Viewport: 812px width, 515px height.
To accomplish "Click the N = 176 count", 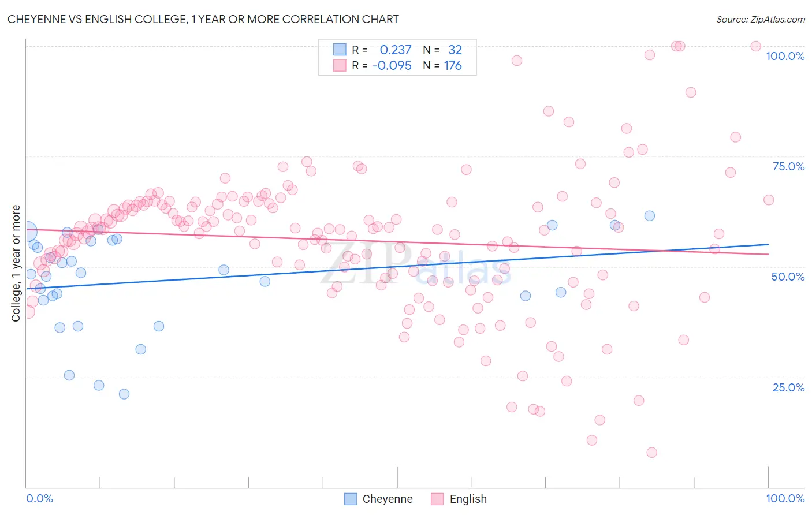I will click(442, 65).
